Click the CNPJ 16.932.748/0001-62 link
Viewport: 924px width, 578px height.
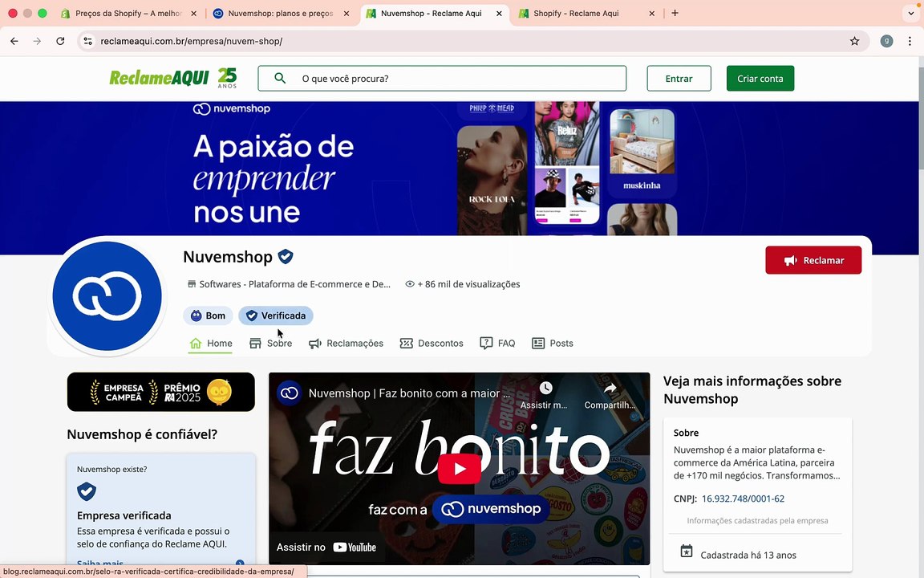[x=743, y=499]
